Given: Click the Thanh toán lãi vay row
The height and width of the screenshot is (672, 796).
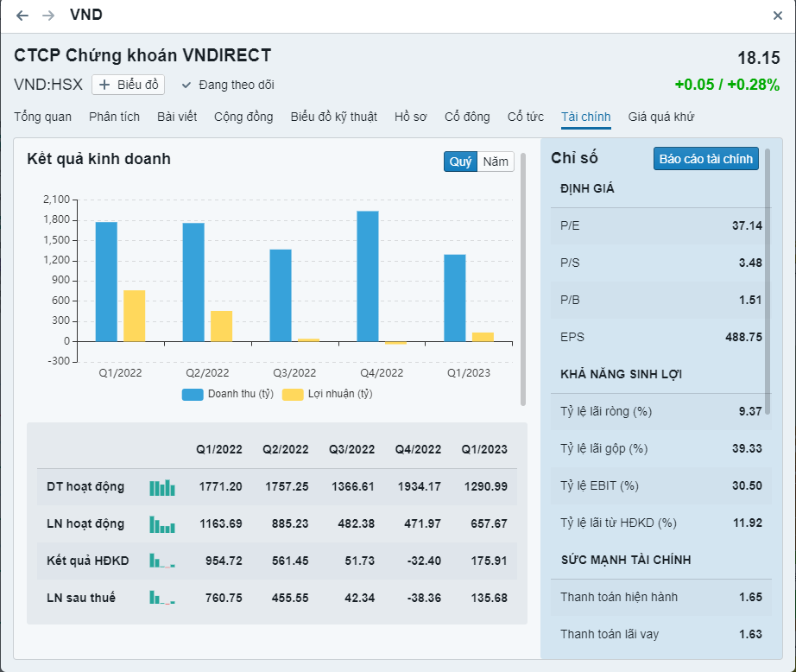Looking at the screenshot, I should point(661,634).
